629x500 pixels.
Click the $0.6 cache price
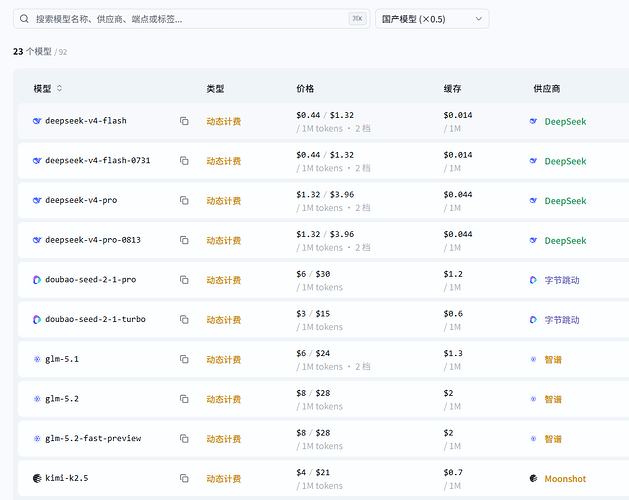pos(453,314)
